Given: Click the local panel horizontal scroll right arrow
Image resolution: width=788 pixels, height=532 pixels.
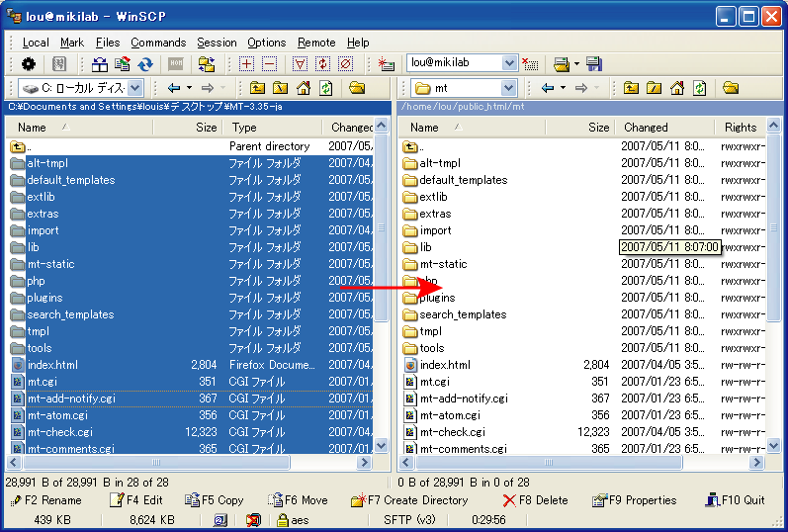Looking at the screenshot, I should pyautogui.click(x=364, y=462).
